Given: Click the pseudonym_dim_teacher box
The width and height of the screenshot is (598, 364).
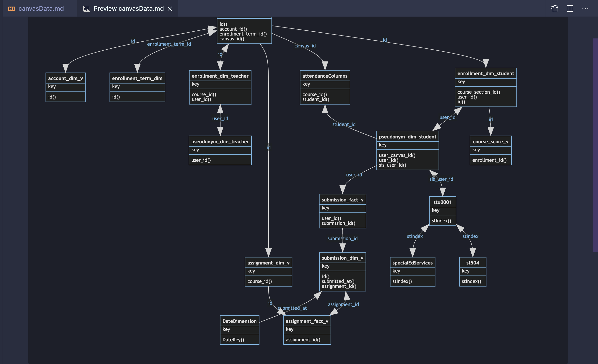Looking at the screenshot, I should [220, 141].
